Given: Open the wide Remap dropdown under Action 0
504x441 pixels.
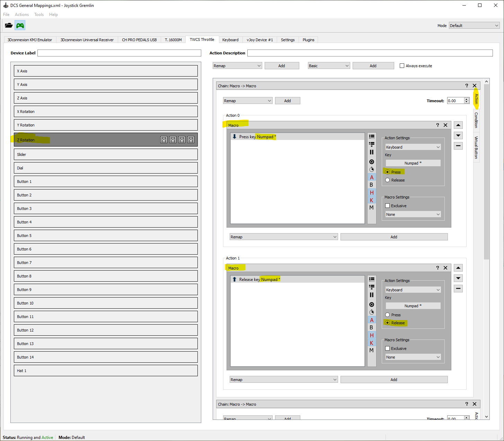Looking at the screenshot, I should tap(284, 237).
